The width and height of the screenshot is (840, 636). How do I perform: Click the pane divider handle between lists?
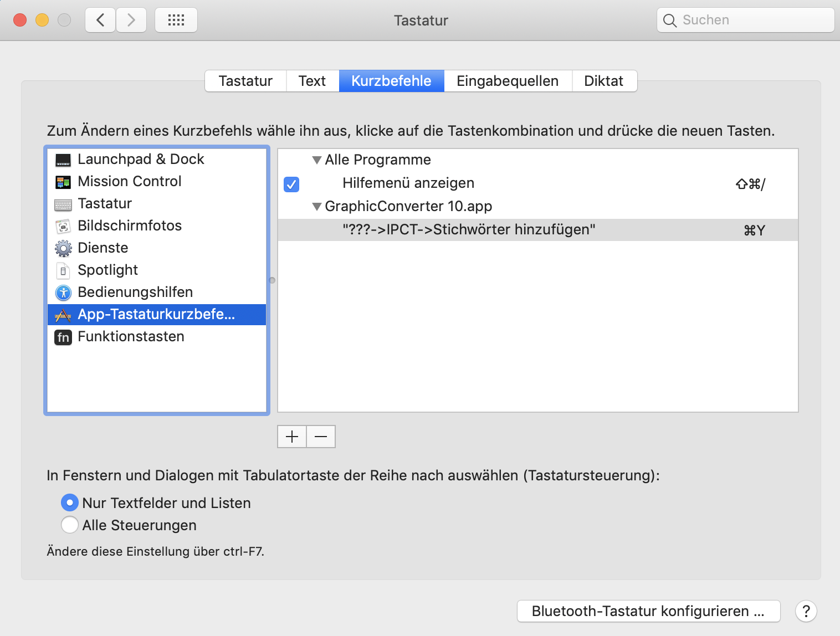[x=272, y=280]
